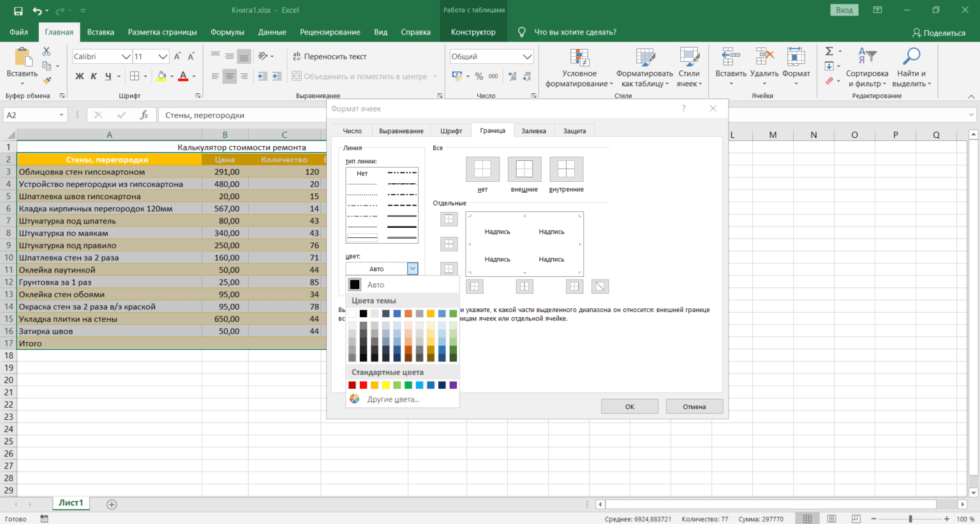Switch to Число tab in dialog

(x=352, y=131)
